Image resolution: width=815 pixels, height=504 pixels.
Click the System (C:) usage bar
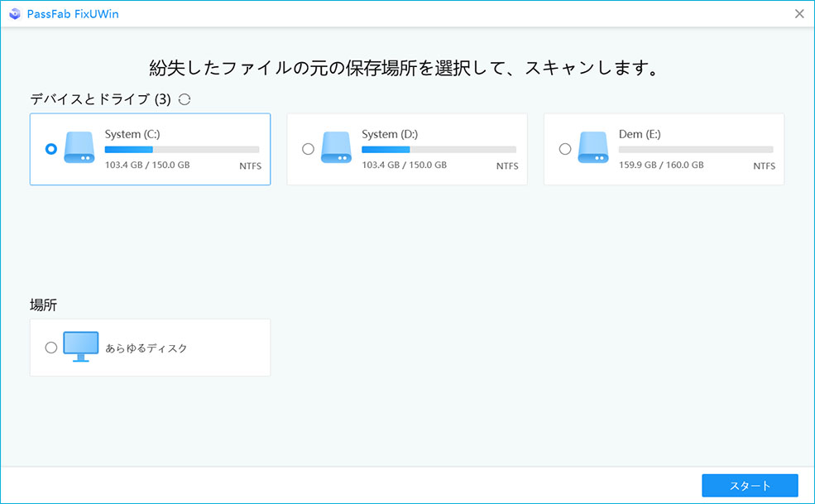tap(182, 150)
